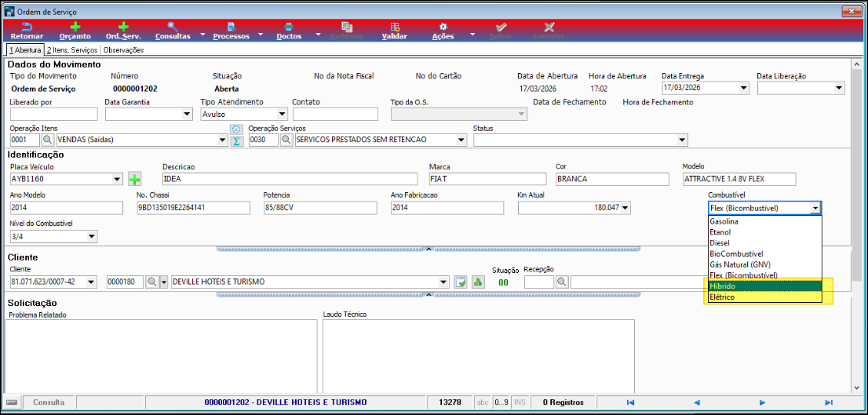Expand the Nível do Combustível dropdown

point(92,236)
